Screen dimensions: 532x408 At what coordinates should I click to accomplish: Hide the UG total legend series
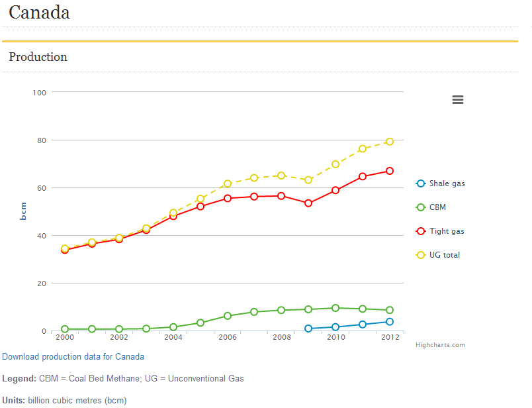click(x=444, y=255)
